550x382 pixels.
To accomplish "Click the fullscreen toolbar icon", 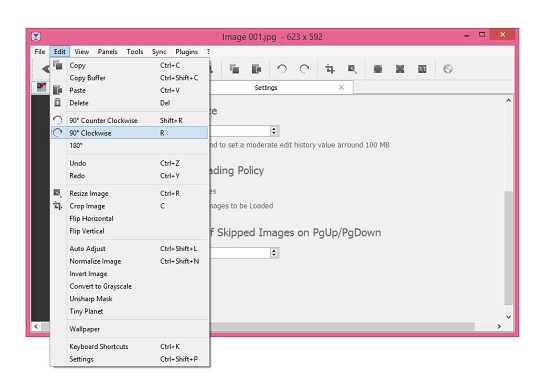I will point(400,69).
